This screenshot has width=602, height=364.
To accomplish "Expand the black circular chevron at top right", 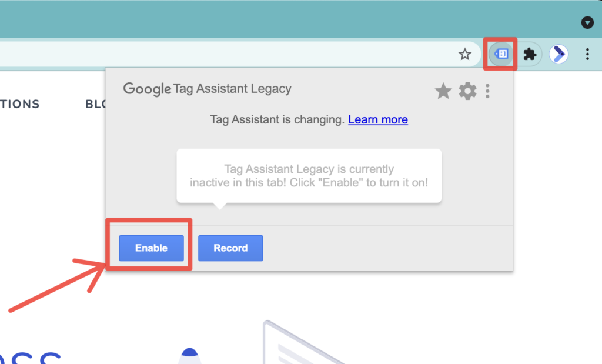I will (x=587, y=22).
